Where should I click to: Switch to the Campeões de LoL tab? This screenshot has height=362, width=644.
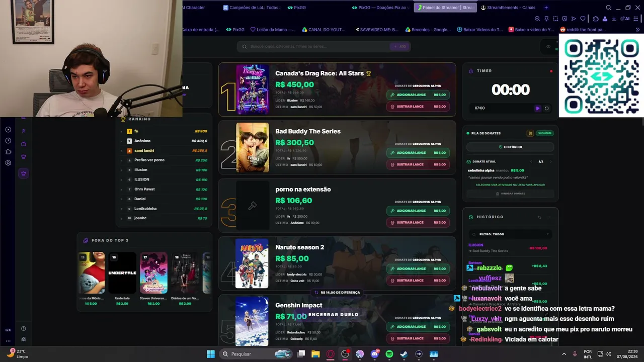251,8
